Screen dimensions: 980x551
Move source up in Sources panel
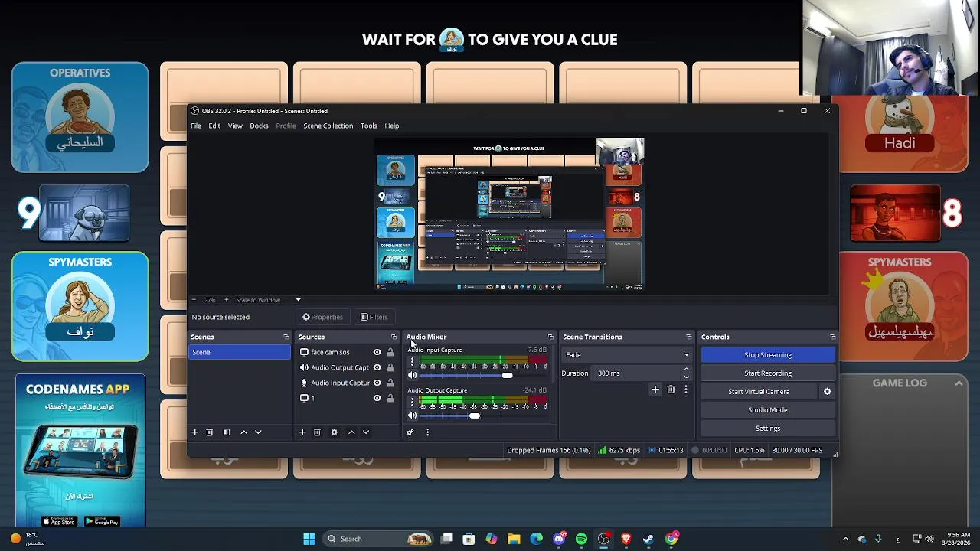click(351, 432)
